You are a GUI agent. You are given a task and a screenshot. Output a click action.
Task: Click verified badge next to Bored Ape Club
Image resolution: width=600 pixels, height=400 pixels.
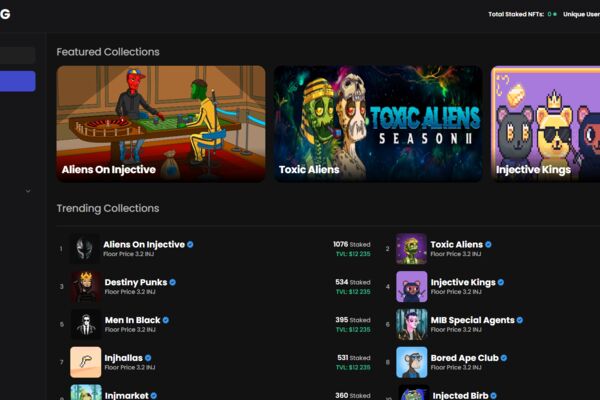tap(504, 358)
